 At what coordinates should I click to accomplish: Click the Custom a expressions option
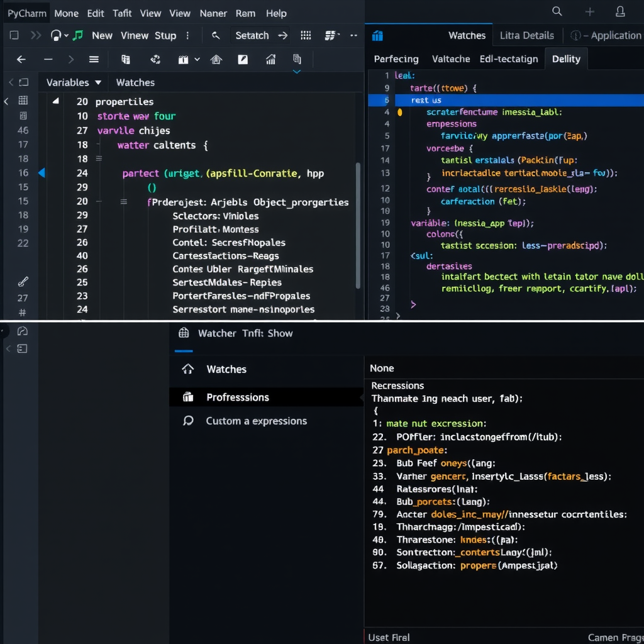(255, 421)
